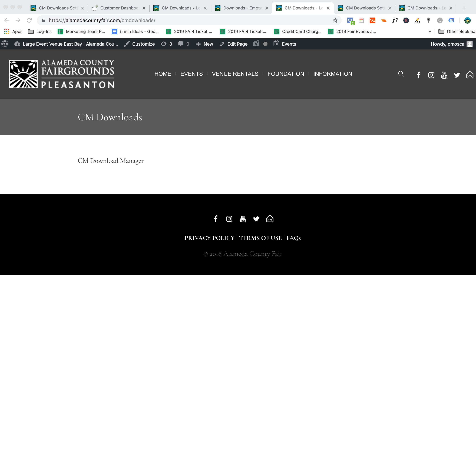Click the Chrome profile avatar icon
This screenshot has width=476, height=455.
[468, 20]
